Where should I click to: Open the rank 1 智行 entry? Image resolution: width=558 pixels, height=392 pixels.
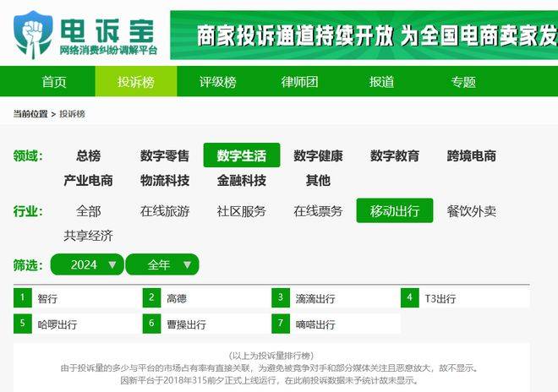point(48,298)
